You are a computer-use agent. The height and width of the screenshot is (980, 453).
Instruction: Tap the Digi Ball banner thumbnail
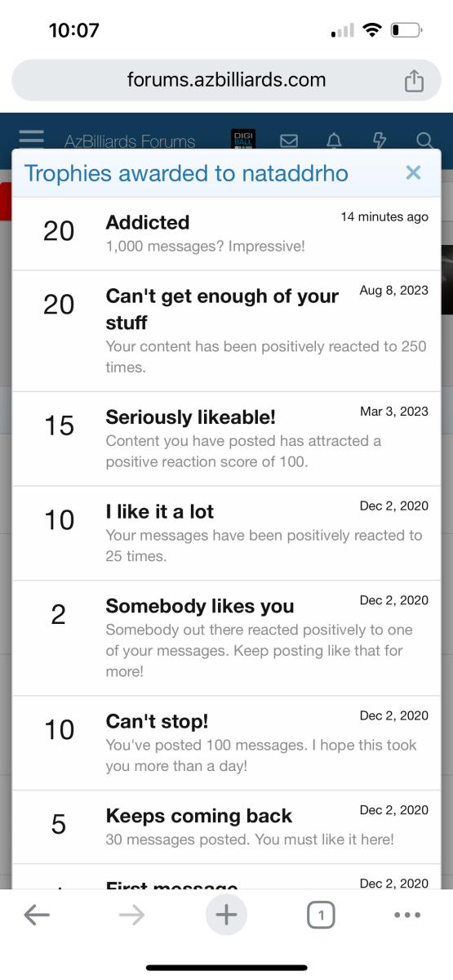click(243, 139)
